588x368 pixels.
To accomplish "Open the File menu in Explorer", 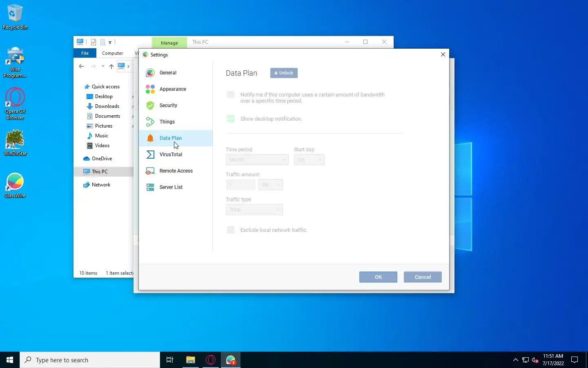I will (85, 53).
